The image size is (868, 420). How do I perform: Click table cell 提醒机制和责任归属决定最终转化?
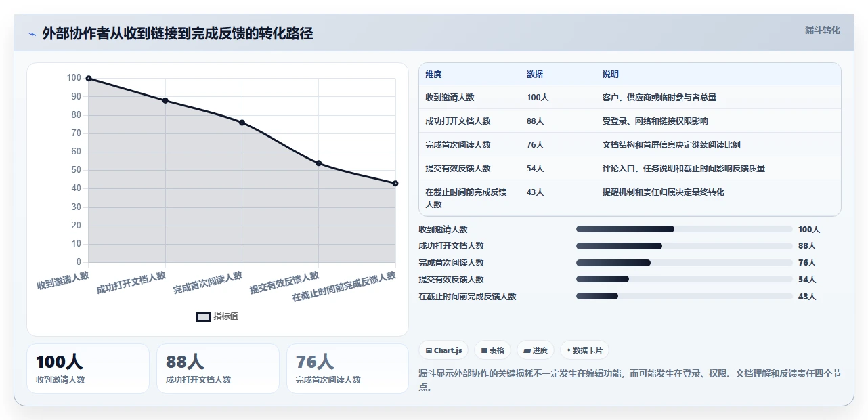click(x=664, y=192)
